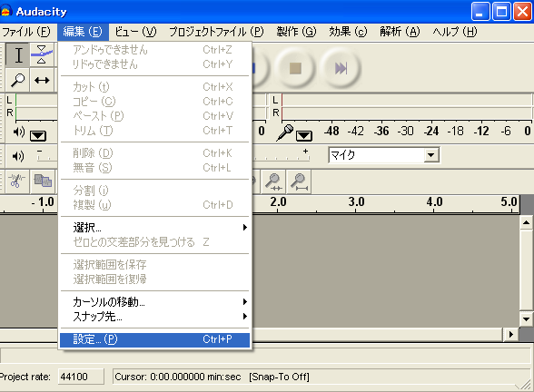This screenshot has width=534, height=392.
Task: Click the input volume slider near plus sign
Action: (x=282, y=155)
